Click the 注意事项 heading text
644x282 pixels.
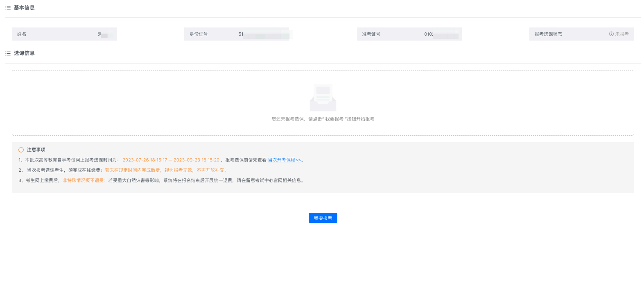(x=36, y=150)
